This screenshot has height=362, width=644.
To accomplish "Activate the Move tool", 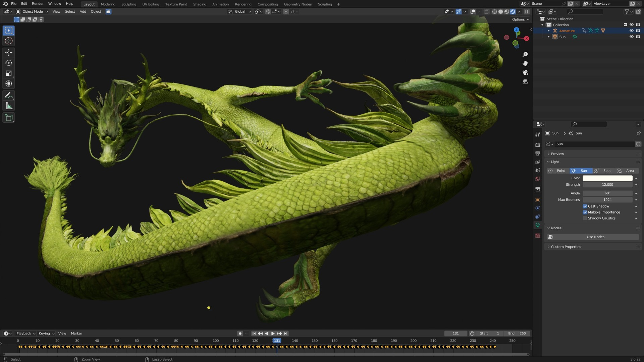I will 9,52.
